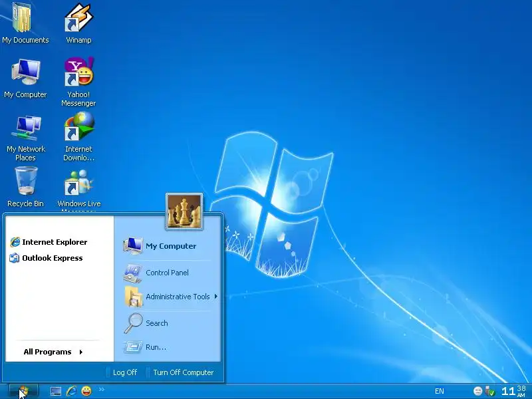Open Search from the Start menu
532x399 pixels.
(x=146, y=323)
